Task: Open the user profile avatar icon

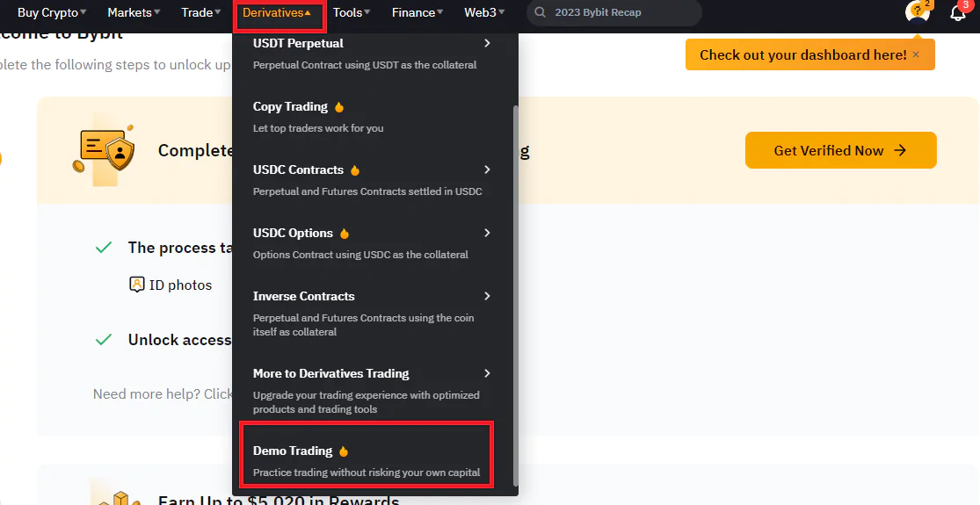Action: click(x=917, y=12)
